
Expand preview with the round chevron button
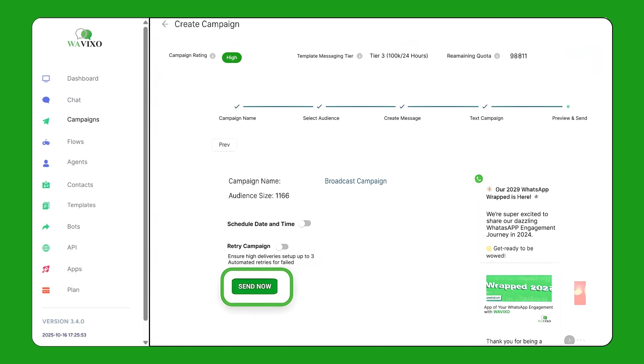(x=569, y=340)
